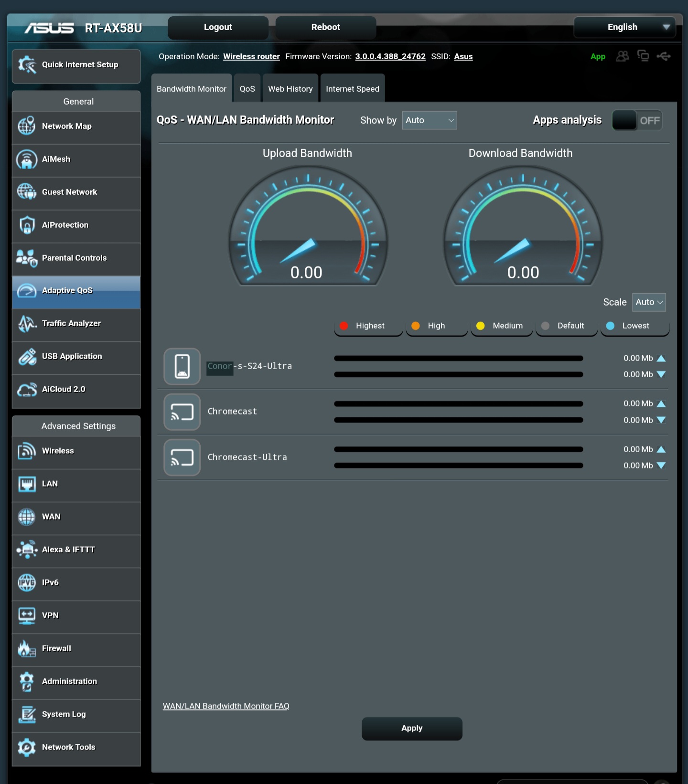Open the VPN monitor icon
The height and width of the screenshot is (784, 688).
(27, 615)
